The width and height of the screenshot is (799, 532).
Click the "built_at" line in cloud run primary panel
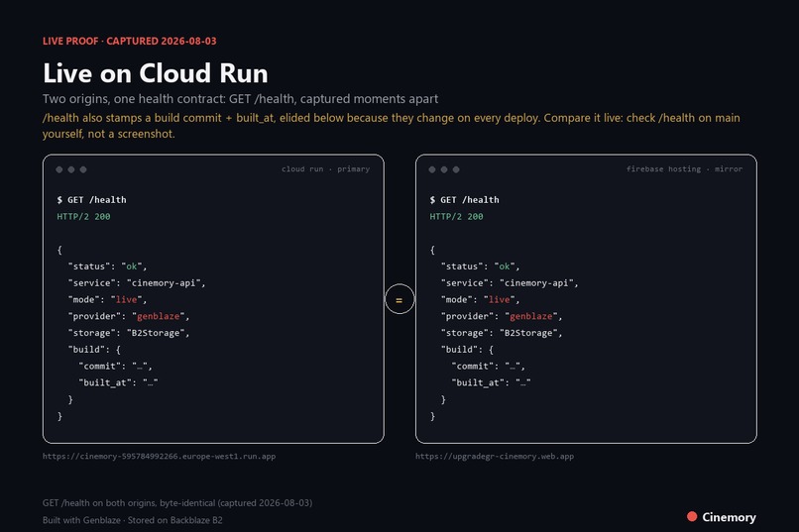coord(118,382)
